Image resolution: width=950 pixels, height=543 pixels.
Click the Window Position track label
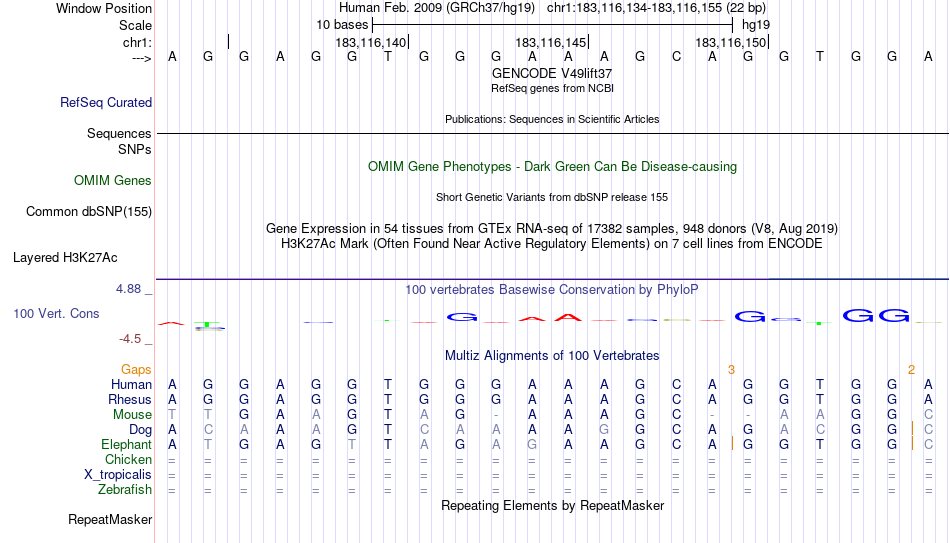click(x=104, y=8)
